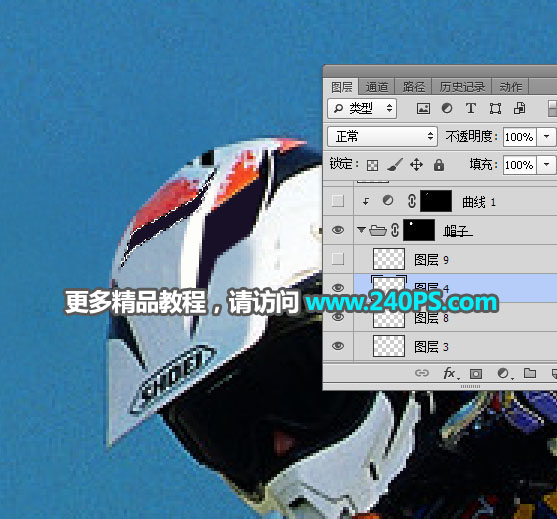Open the 不透明度 slider arrow
This screenshot has width=557, height=519.
(546, 137)
